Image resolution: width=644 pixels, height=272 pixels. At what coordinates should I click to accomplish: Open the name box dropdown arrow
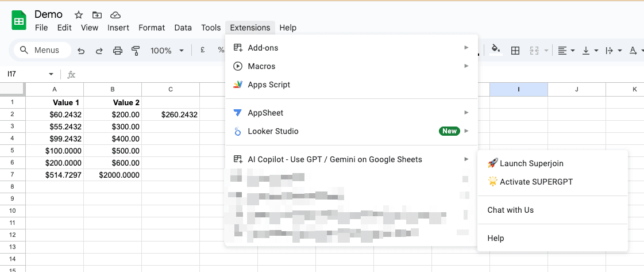pos(51,74)
